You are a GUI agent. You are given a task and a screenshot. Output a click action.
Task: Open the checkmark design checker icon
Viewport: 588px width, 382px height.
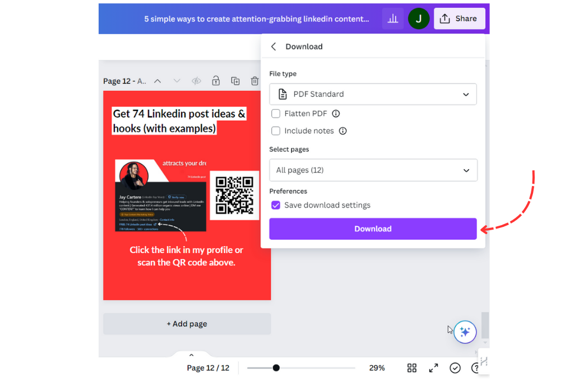(x=455, y=368)
